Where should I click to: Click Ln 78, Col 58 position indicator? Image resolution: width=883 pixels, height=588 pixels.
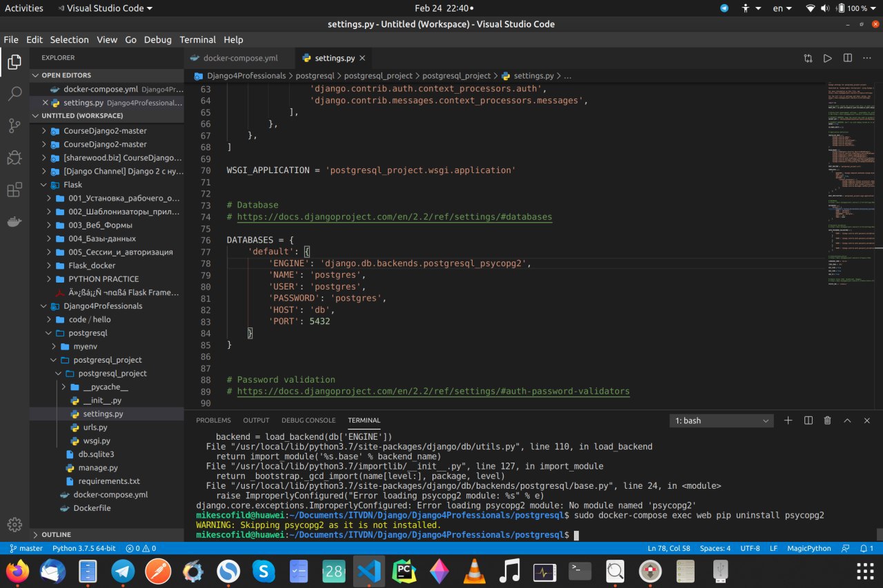point(669,548)
